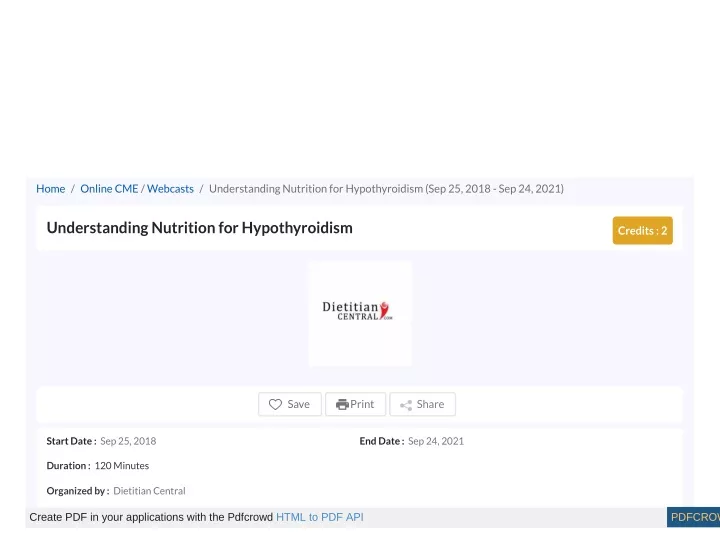The height and width of the screenshot is (556, 720).
Task: Click the 120 Minutes duration text
Action: click(x=122, y=466)
